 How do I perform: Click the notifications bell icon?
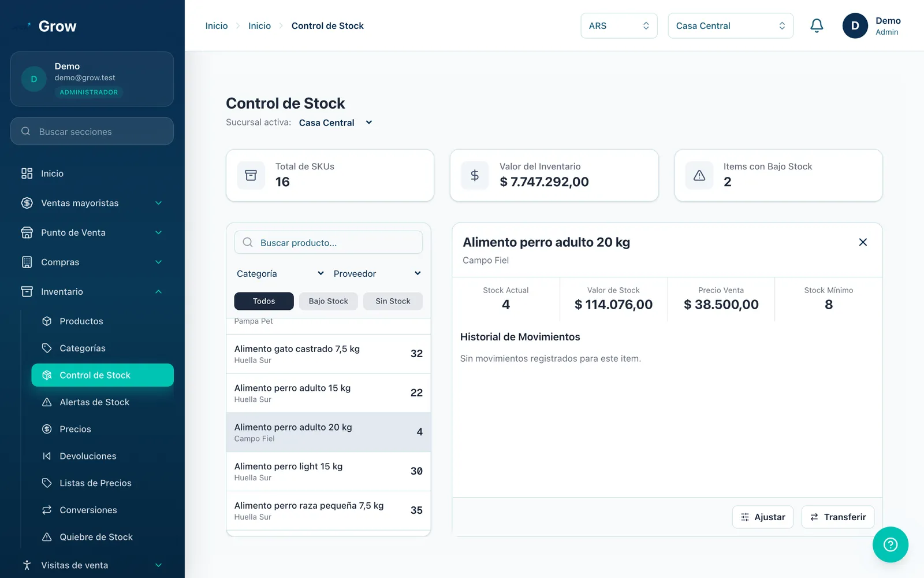click(817, 25)
